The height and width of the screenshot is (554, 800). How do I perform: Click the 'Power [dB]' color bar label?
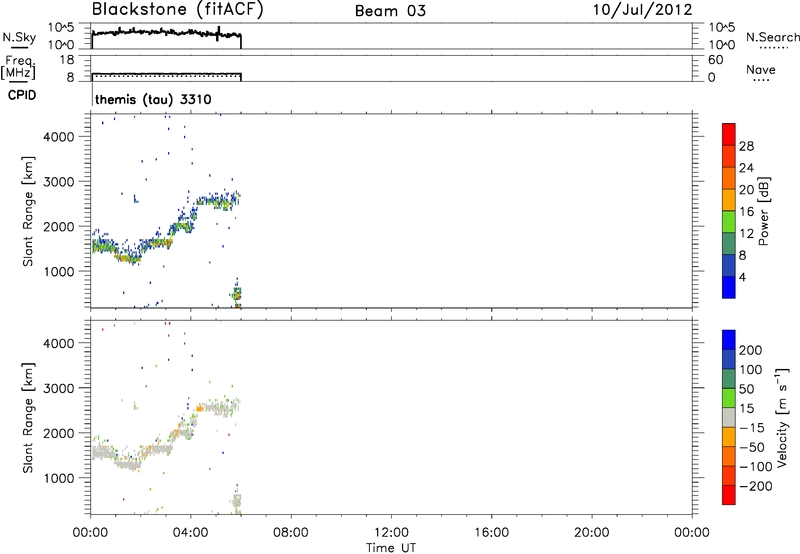(763, 211)
